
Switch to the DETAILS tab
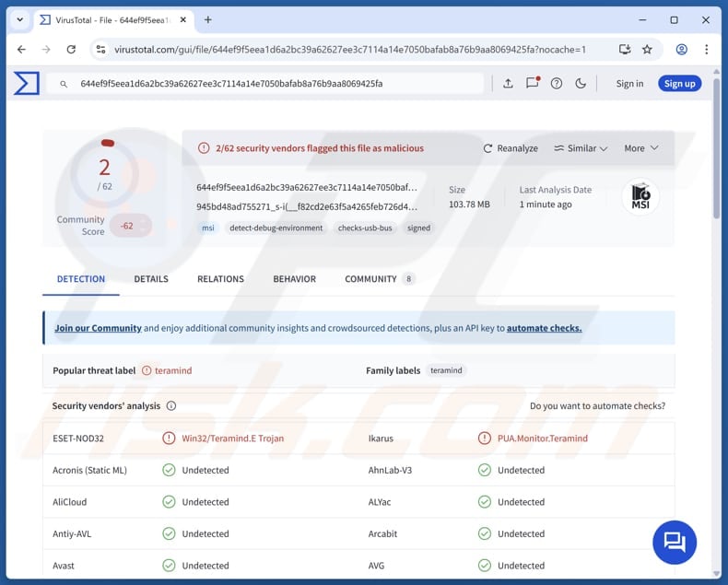[x=151, y=279]
